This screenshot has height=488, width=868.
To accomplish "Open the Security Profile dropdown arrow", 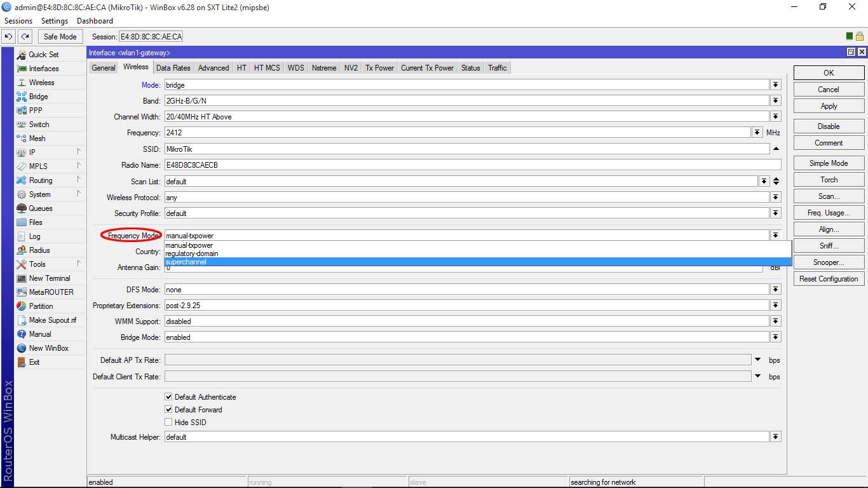I will point(776,213).
